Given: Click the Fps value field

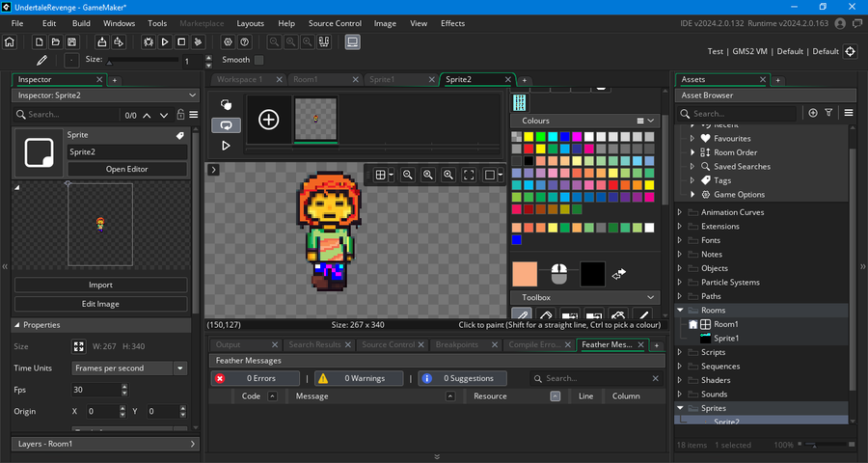Looking at the screenshot, I should (95, 390).
